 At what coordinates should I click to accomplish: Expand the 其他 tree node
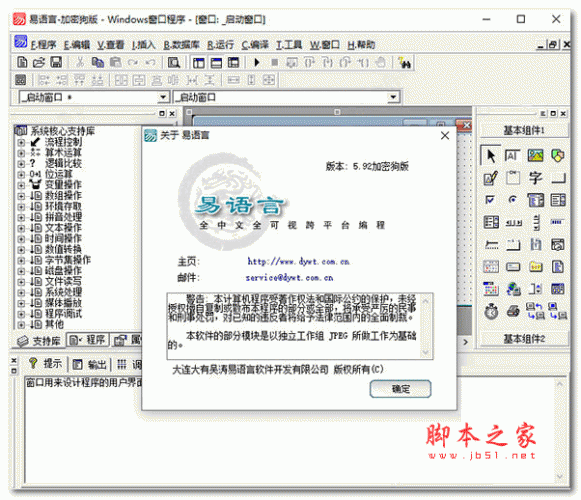[21, 325]
